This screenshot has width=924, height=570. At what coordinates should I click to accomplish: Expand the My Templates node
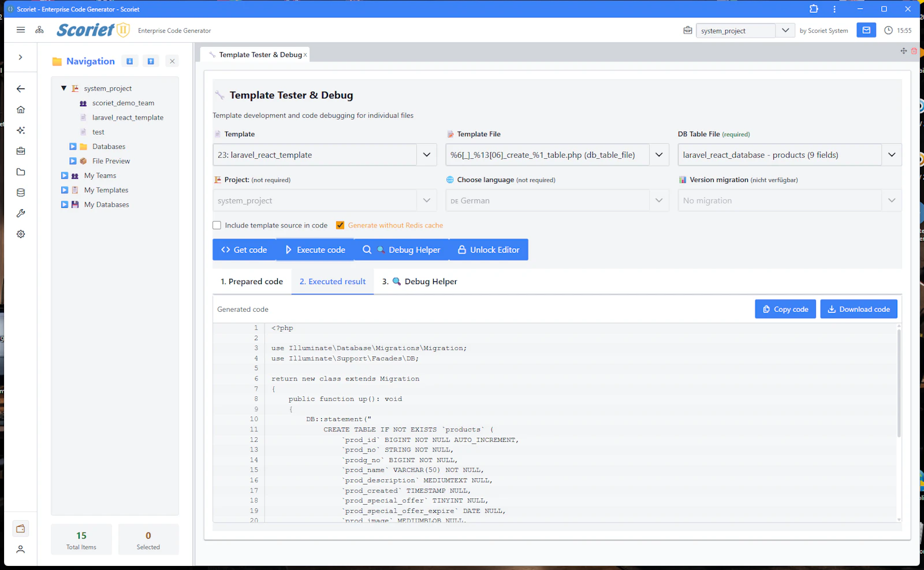65,190
